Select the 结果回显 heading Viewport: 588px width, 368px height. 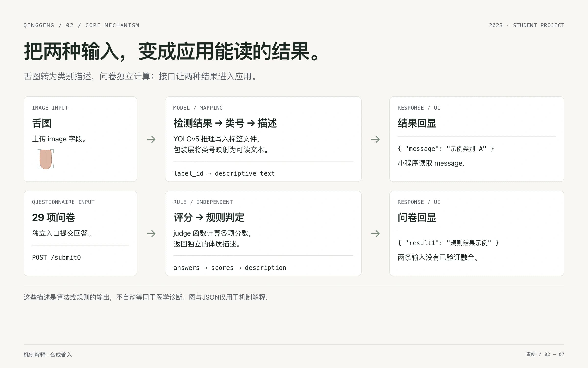point(417,123)
